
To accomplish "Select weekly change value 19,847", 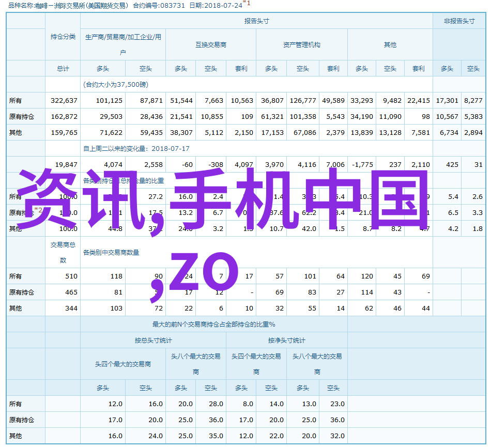I will click(x=66, y=164).
